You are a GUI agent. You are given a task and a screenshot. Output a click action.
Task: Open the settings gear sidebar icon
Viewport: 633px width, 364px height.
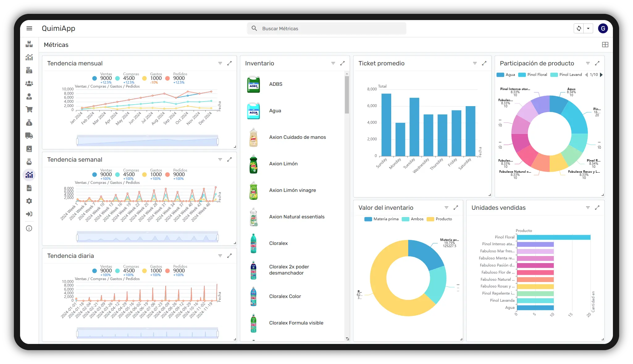coord(29,201)
